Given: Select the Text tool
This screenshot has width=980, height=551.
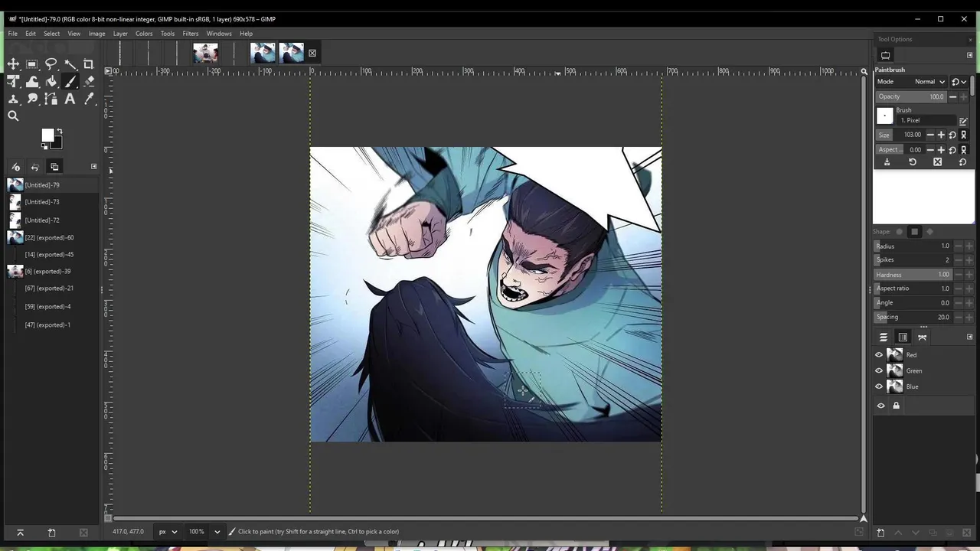Looking at the screenshot, I should pos(70,99).
